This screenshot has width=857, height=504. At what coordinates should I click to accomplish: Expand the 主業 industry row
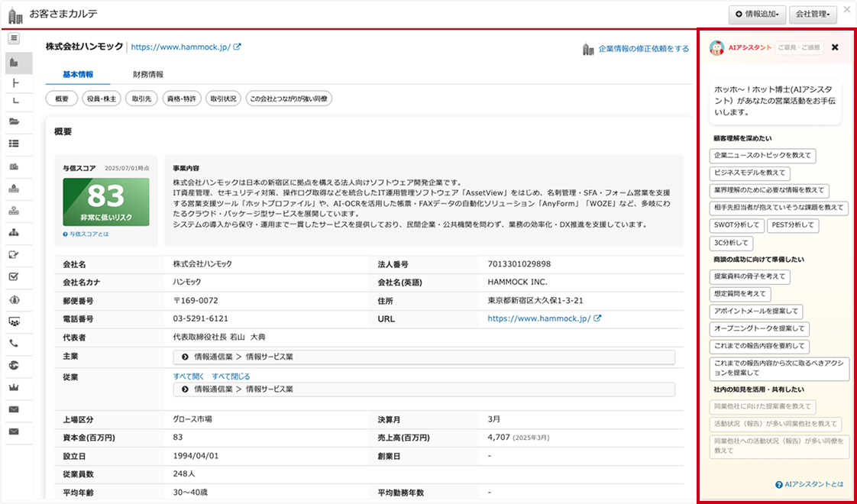pos(424,357)
